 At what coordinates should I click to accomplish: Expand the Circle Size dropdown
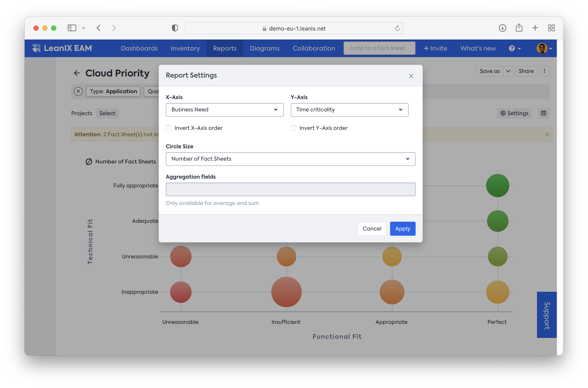click(290, 159)
